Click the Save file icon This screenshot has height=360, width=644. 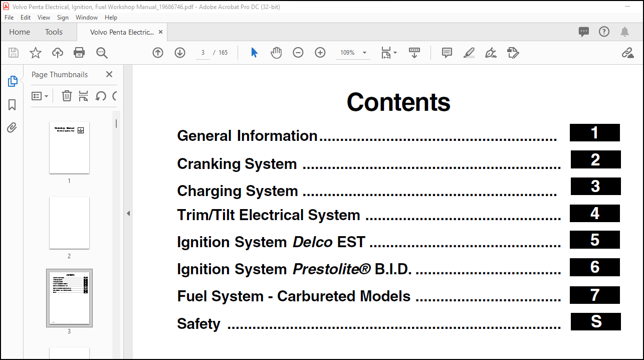[14, 53]
